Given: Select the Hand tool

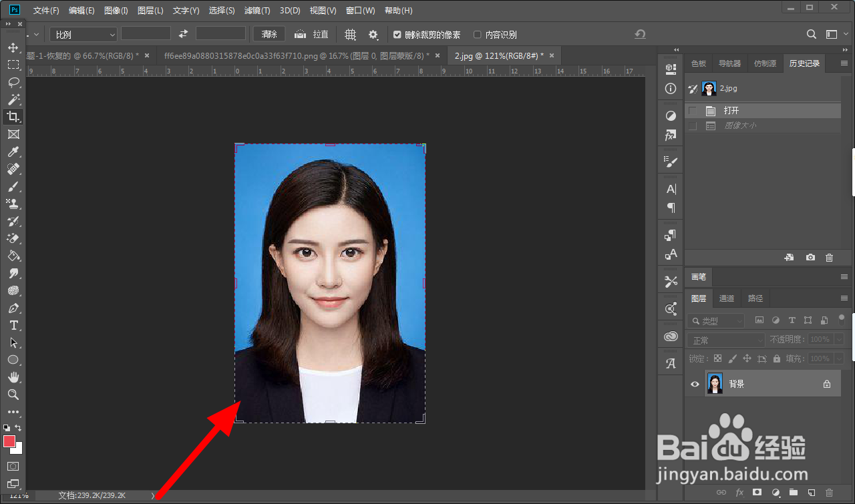Looking at the screenshot, I should [13, 377].
